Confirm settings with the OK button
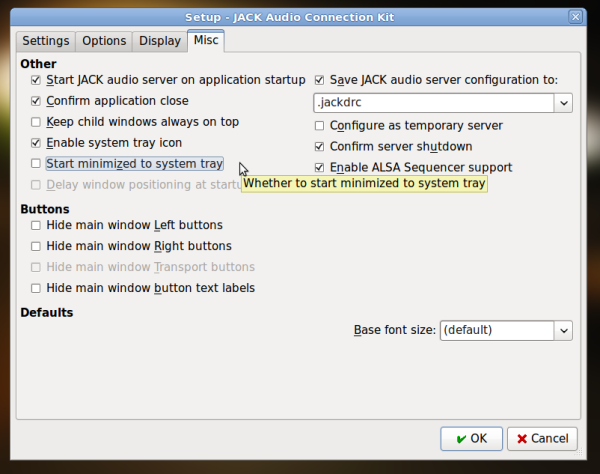The image size is (600, 474). coord(471,438)
